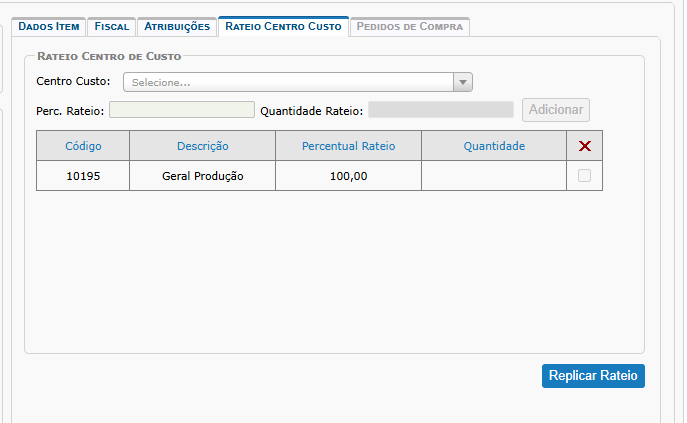The height and width of the screenshot is (423, 687).
Task: Sort by the Código column header
Action: coord(83,146)
